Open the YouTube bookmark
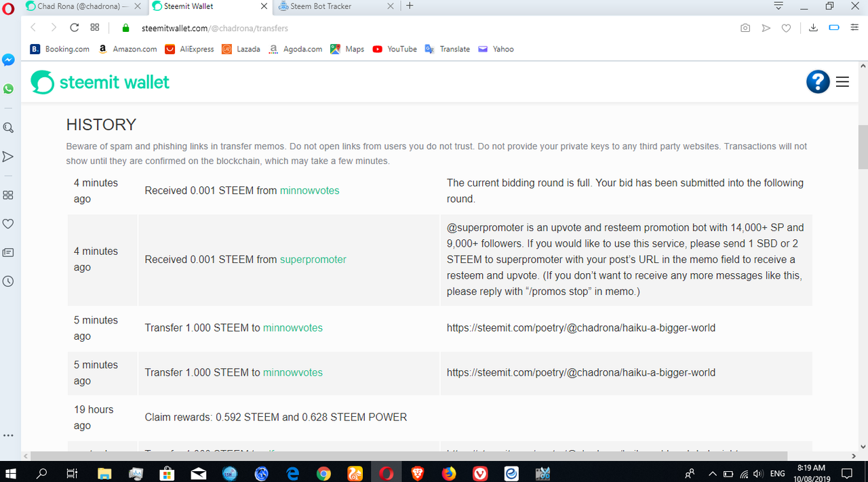 (395, 49)
